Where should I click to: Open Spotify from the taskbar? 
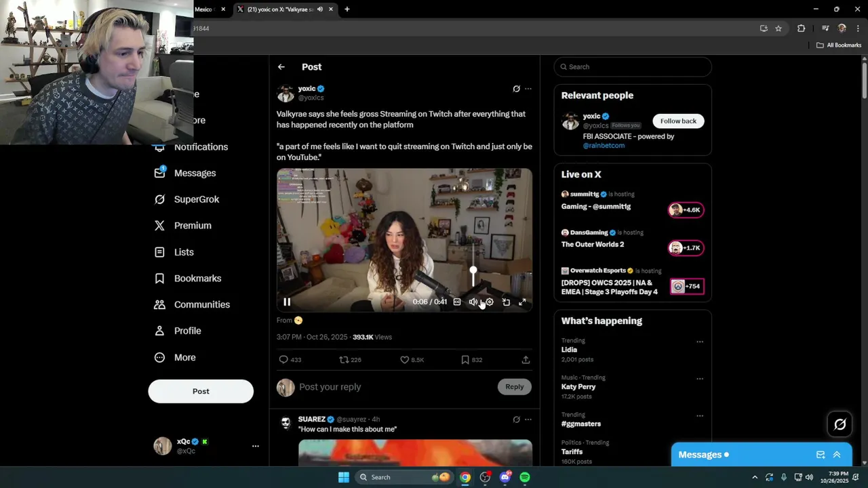(x=525, y=477)
